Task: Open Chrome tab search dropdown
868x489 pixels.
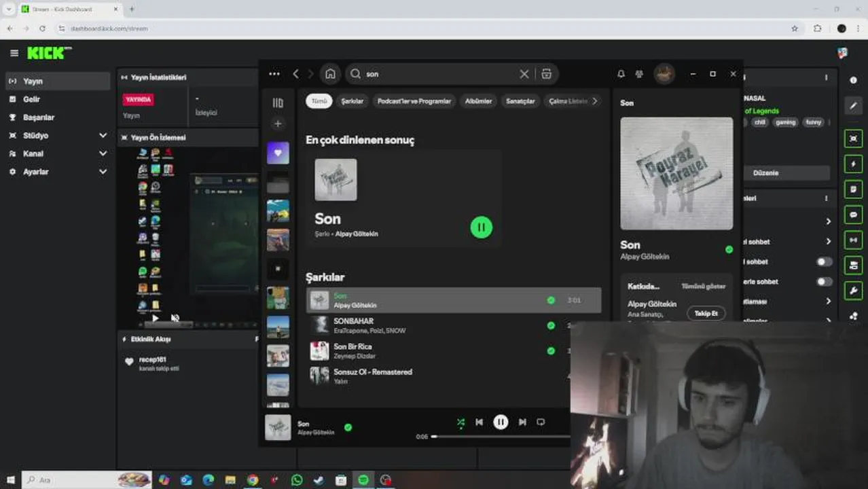Action: (10, 9)
